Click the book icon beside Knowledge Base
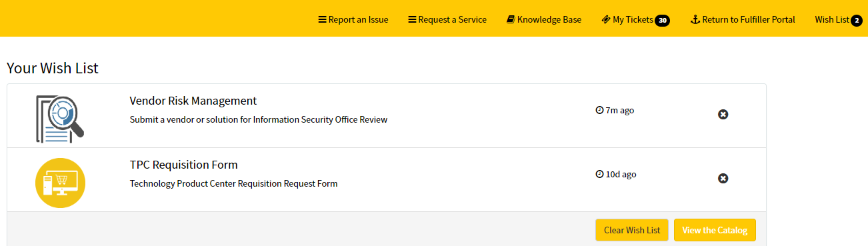Image resolution: width=868 pixels, height=246 pixels. click(x=511, y=20)
